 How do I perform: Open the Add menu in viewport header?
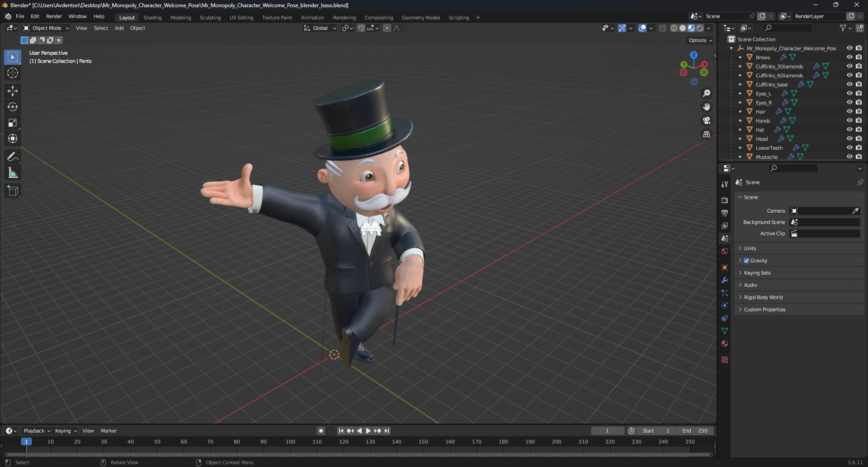click(x=119, y=28)
